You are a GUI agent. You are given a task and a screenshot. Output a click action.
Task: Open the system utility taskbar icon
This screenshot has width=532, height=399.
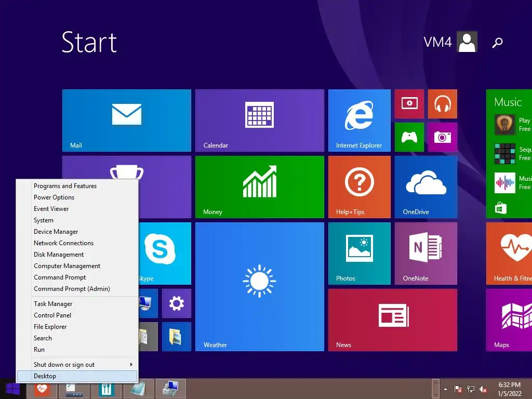point(170,389)
